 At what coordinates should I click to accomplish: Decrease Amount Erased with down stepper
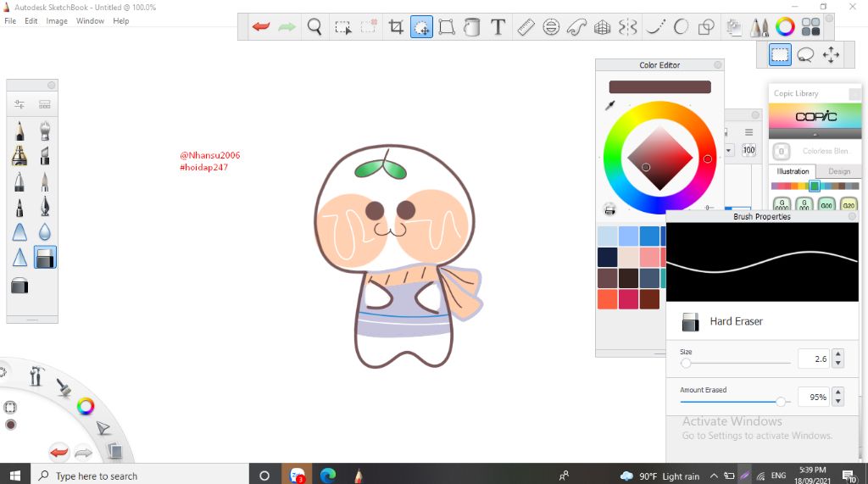tap(838, 401)
